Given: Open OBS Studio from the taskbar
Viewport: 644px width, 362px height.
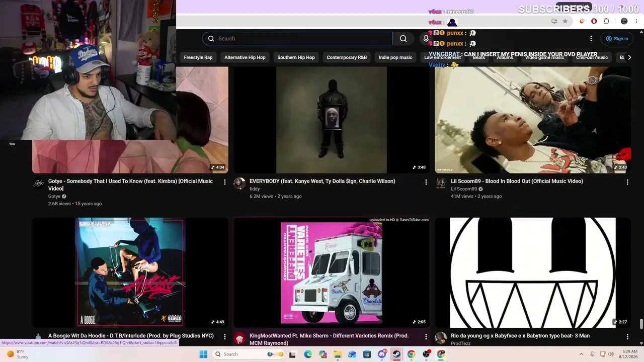Looking at the screenshot, I should [x=426, y=354].
